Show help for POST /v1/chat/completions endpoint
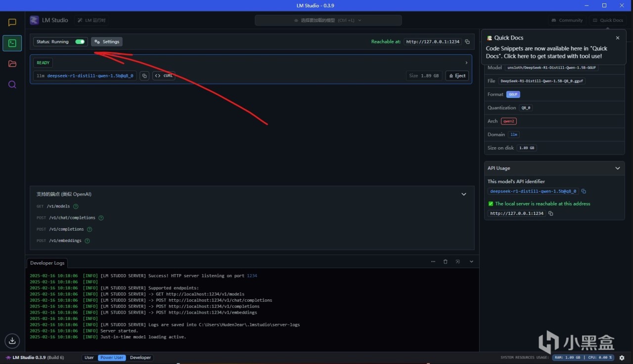 (101, 218)
